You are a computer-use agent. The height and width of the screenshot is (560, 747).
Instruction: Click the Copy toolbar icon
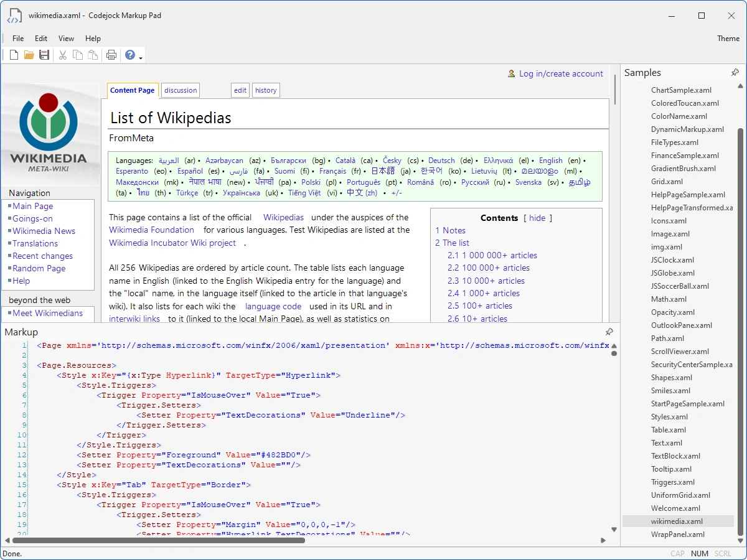pyautogui.click(x=78, y=55)
